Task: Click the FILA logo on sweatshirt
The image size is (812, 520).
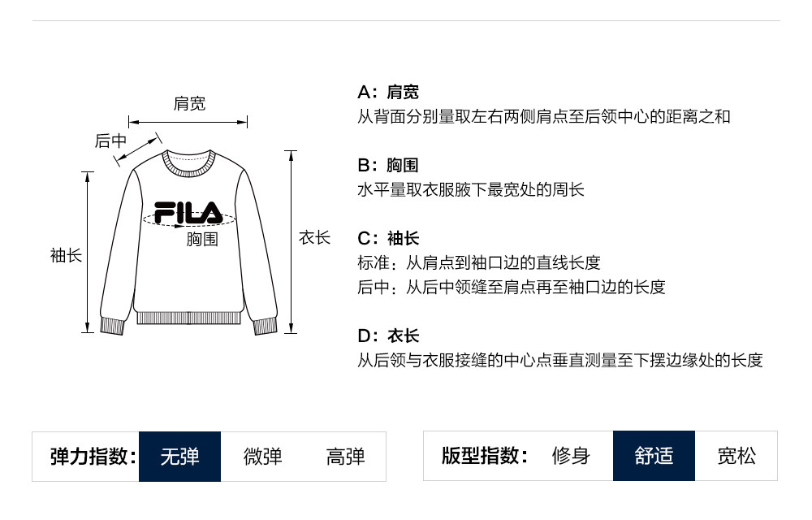Action: 188,212
